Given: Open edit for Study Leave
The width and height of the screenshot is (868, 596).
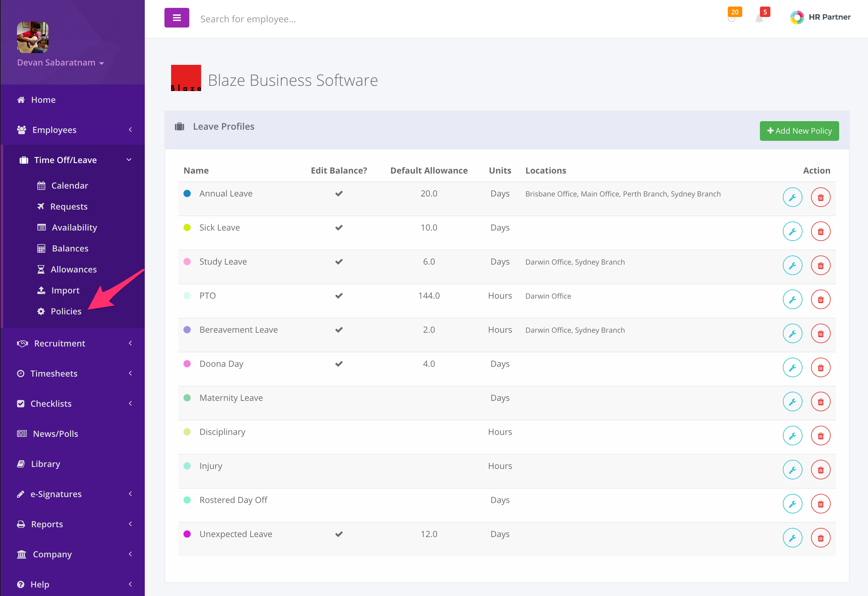Looking at the screenshot, I should [x=792, y=265].
